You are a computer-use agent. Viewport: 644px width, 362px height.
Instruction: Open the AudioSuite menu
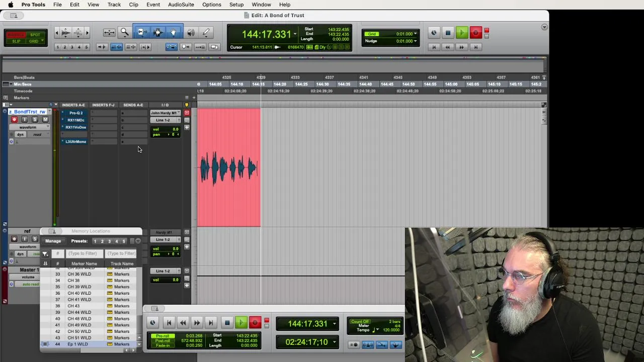coord(181,5)
